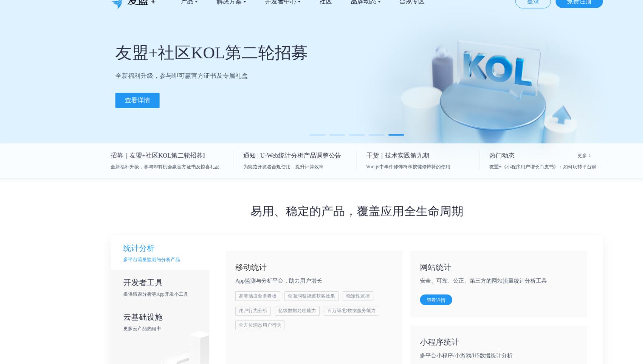Viewport: 643px width, 364px height.
Task: Switch to the 开发者工具 product tab
Action: [x=160, y=287]
